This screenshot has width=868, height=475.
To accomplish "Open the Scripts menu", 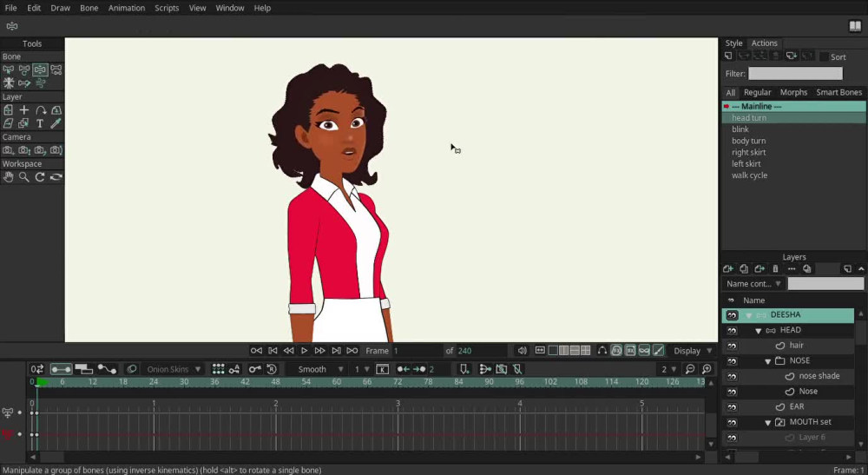I will (x=167, y=8).
